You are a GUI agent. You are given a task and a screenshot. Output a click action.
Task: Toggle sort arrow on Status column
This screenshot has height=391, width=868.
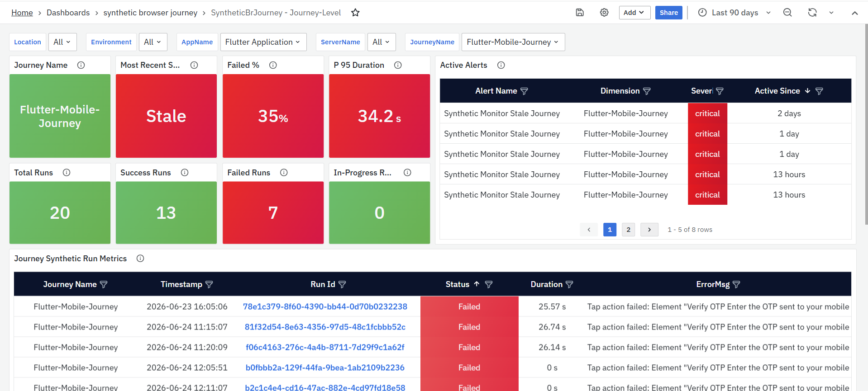coord(477,284)
